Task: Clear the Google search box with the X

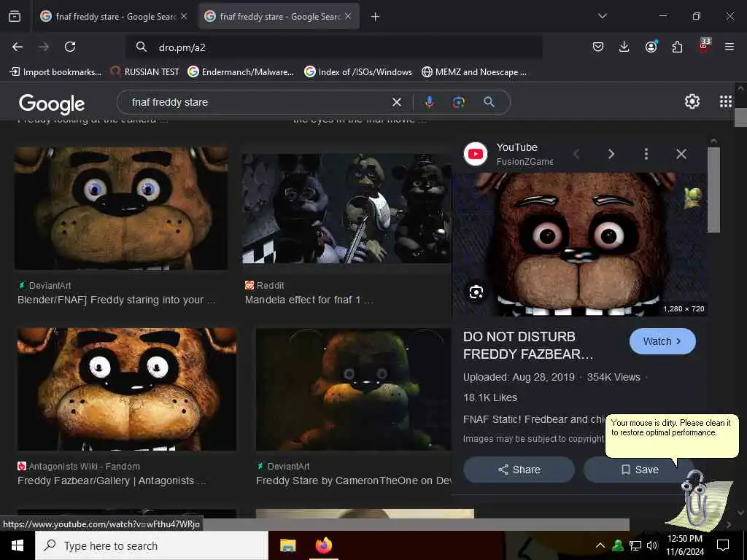Action: 396,102
